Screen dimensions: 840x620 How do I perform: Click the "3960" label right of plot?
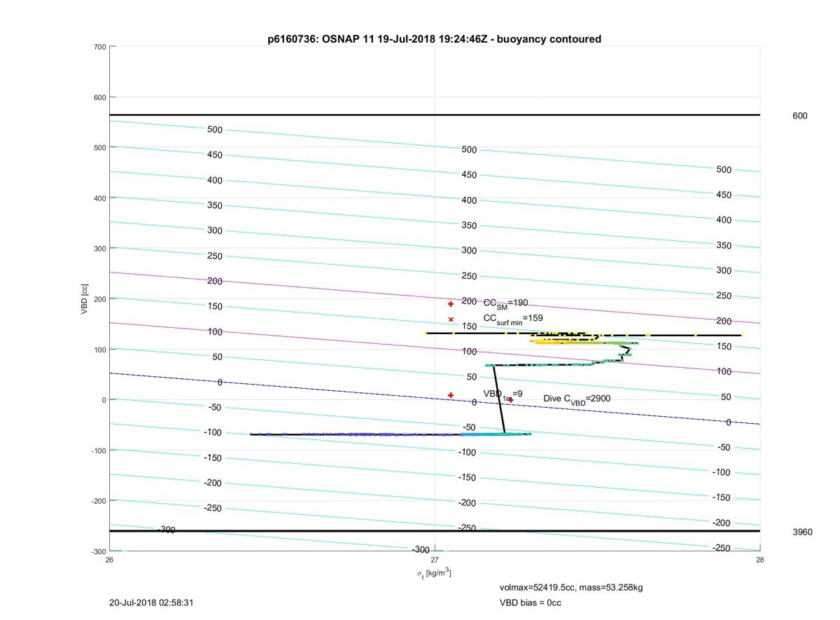(x=802, y=532)
